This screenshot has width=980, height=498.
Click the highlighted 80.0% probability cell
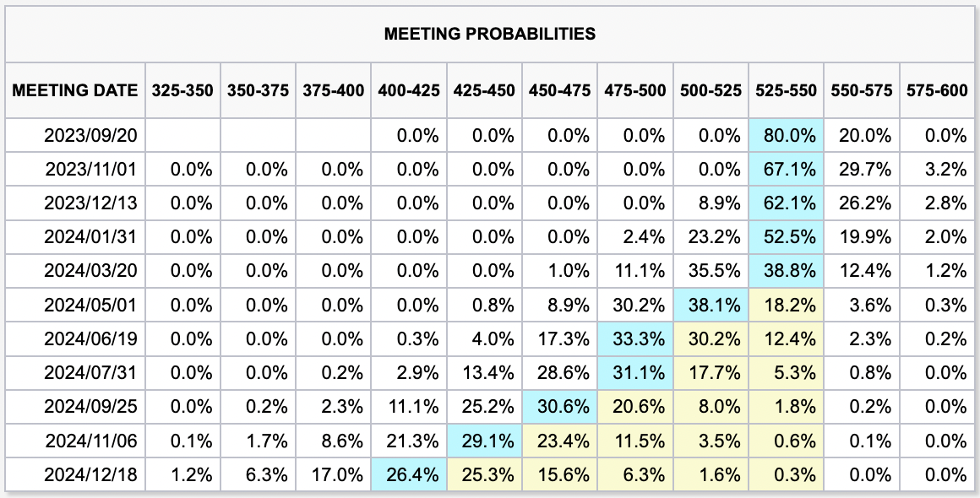click(x=787, y=135)
